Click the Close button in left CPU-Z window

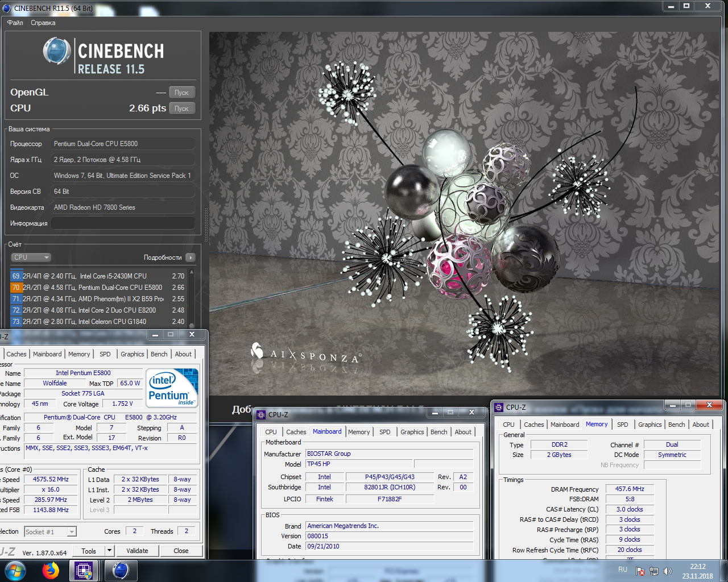pos(181,551)
